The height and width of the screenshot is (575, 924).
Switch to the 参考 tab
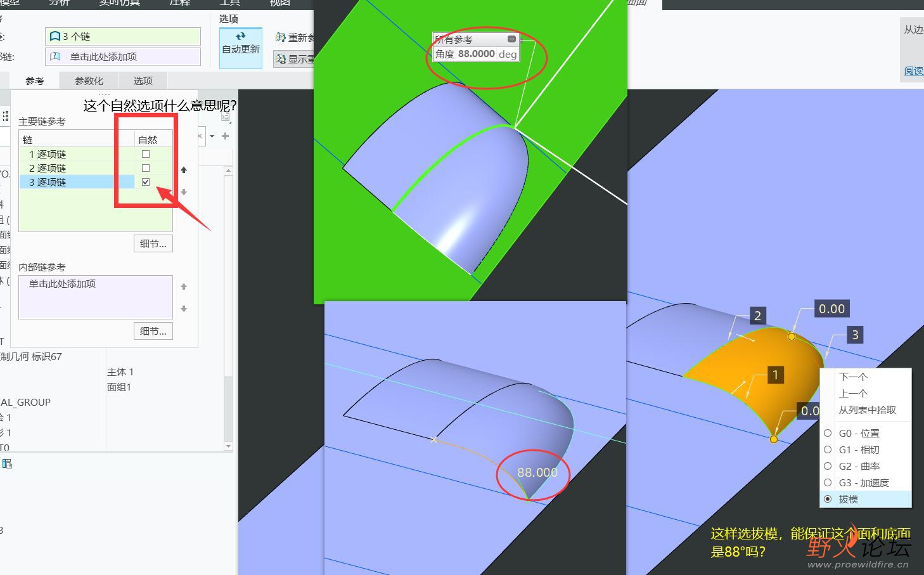click(35, 81)
